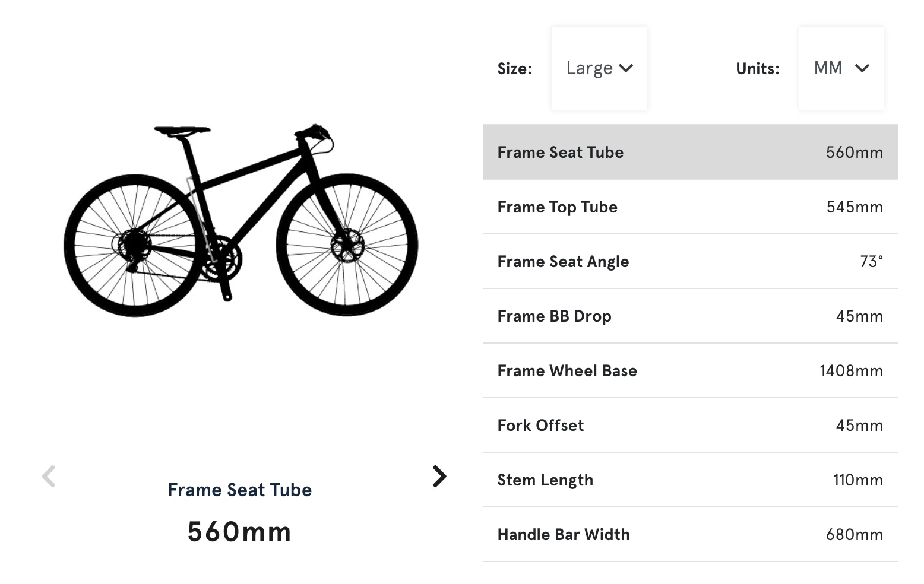924x584 pixels.
Task: Click the left arrow to view previous measurement
Action: click(49, 475)
